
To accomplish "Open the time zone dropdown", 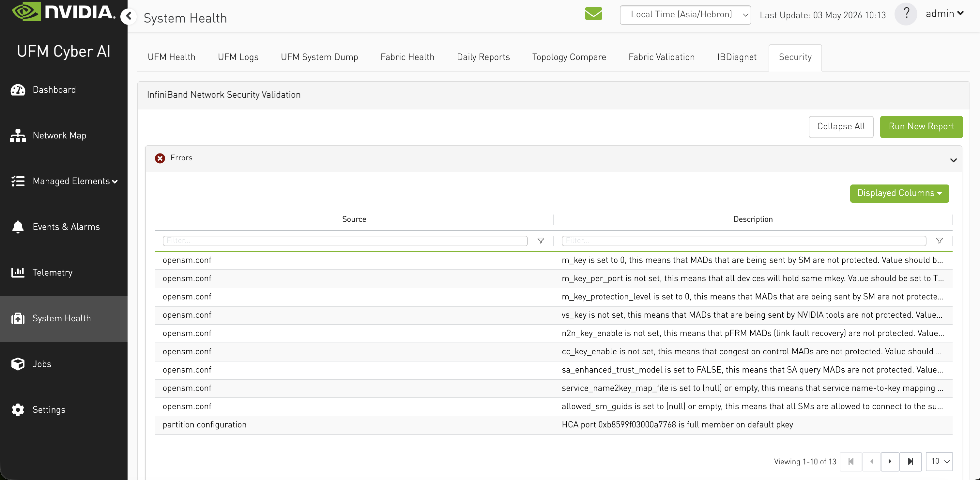I will pos(685,15).
